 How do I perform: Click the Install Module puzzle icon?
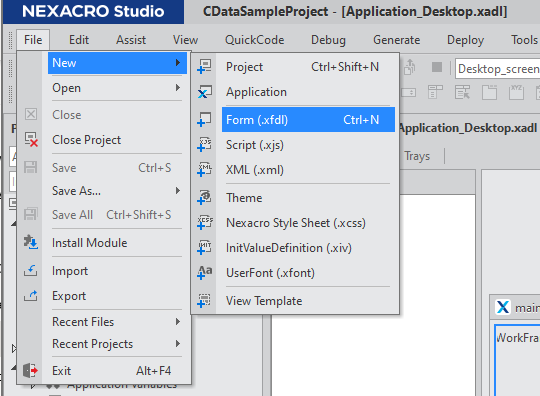(31, 242)
